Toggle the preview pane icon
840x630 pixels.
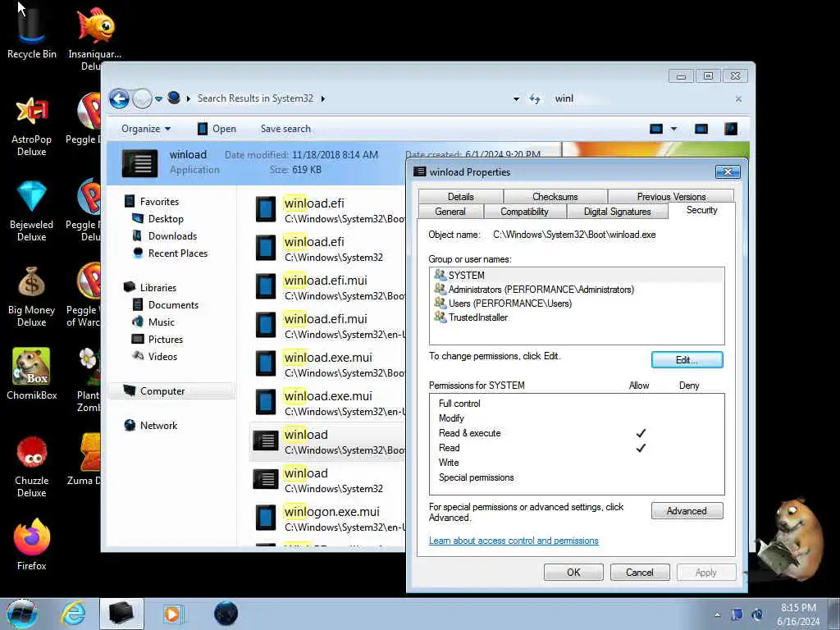[x=701, y=129]
